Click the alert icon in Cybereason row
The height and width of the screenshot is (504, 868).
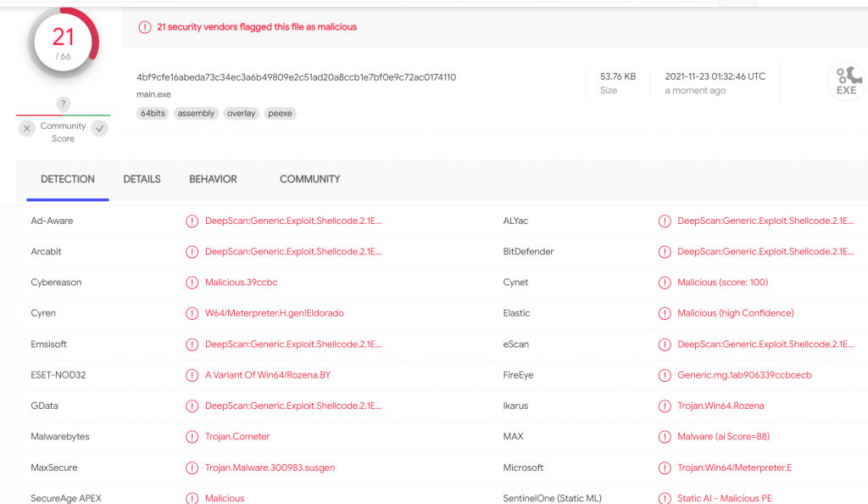pyautogui.click(x=192, y=283)
